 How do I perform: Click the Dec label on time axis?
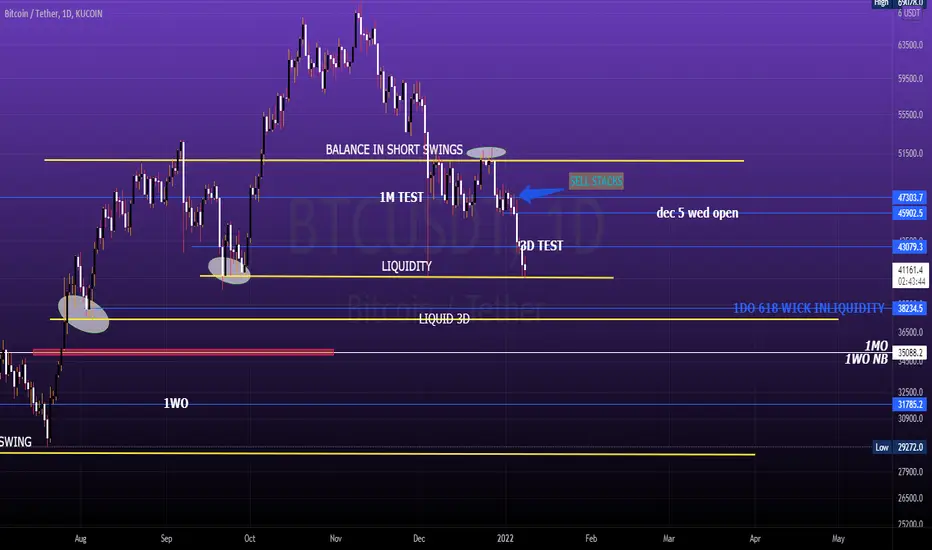coord(419,539)
